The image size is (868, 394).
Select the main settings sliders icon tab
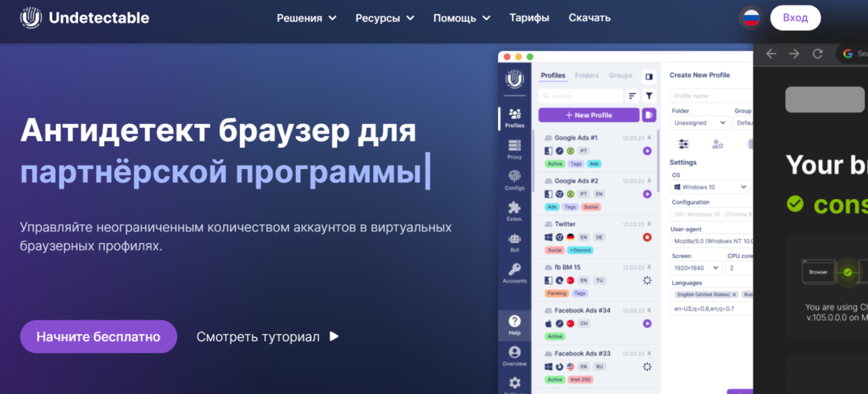683,144
